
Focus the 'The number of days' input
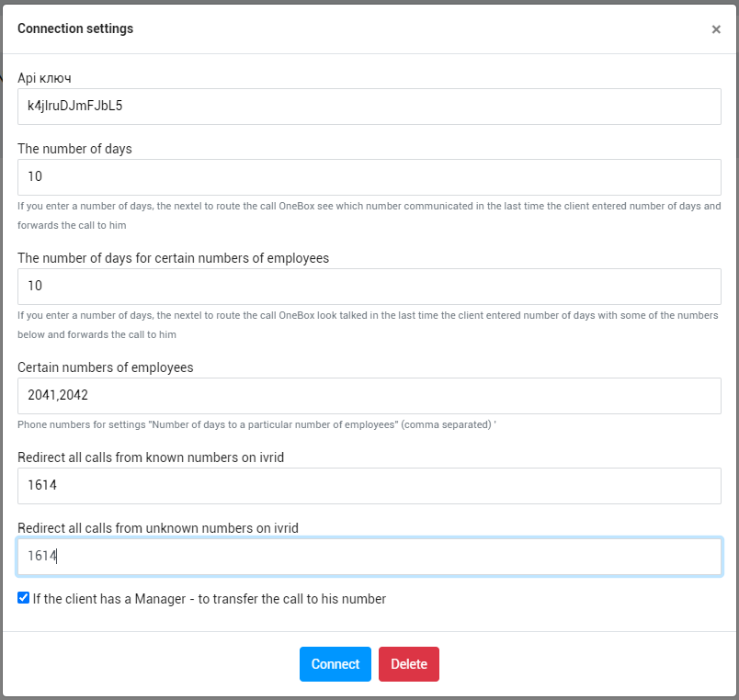point(369,177)
